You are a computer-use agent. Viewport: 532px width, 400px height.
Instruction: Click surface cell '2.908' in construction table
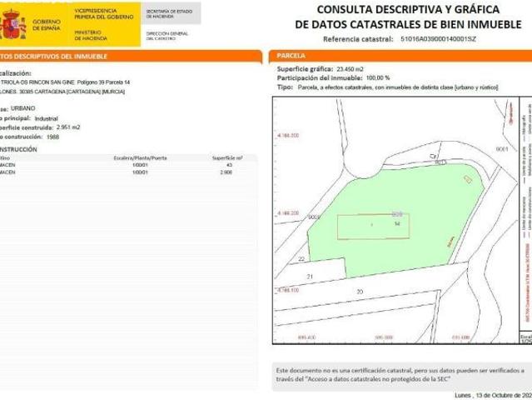226,172
